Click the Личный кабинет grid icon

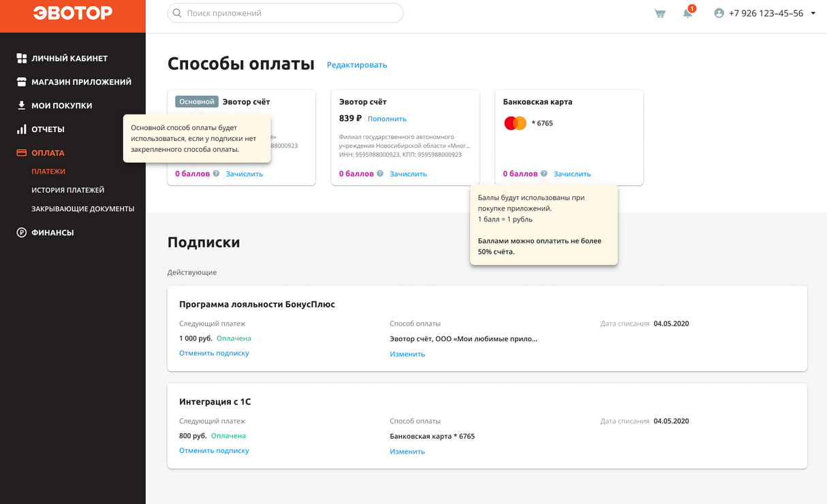22,59
